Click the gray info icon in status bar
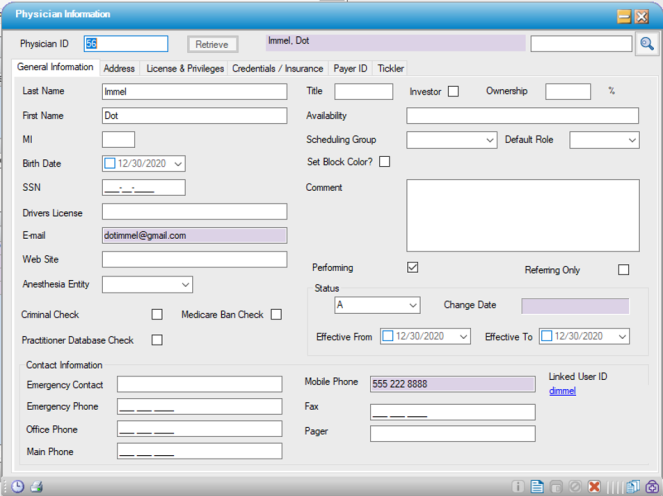 point(518,487)
